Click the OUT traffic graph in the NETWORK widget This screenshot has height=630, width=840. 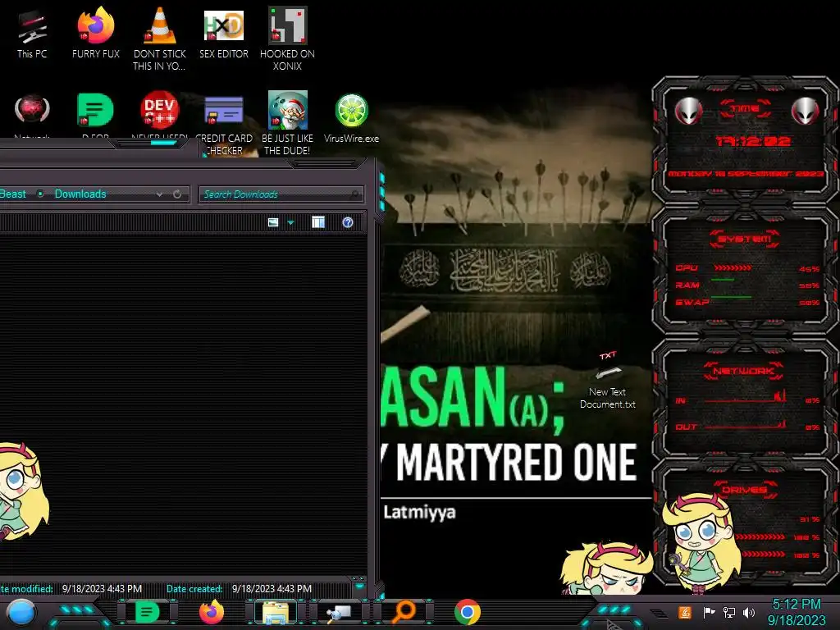pos(746,424)
